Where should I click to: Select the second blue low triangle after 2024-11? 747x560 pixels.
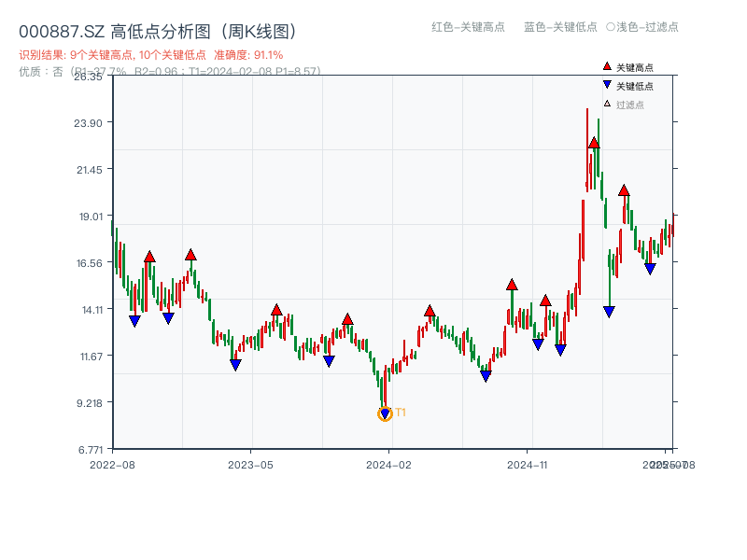(x=560, y=350)
